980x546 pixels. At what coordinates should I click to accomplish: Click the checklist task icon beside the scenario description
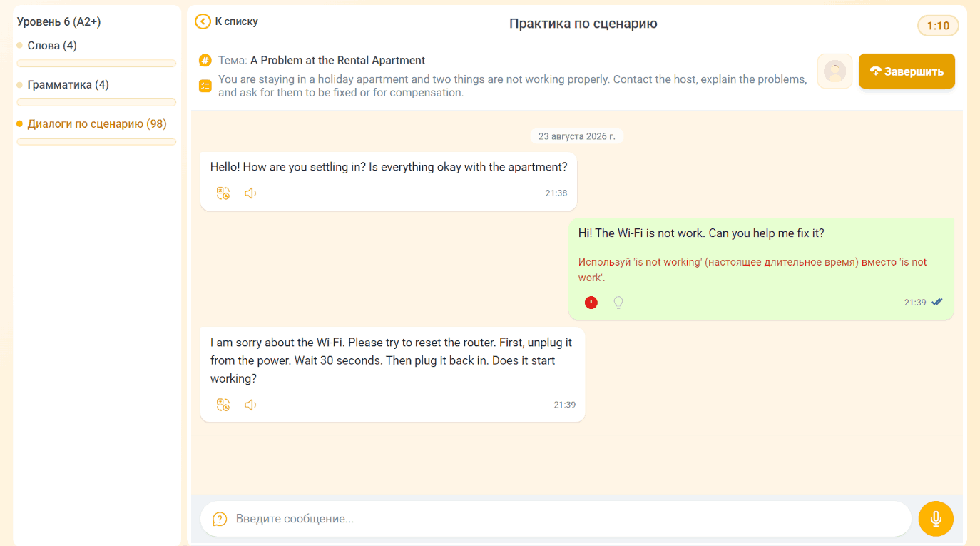click(205, 86)
